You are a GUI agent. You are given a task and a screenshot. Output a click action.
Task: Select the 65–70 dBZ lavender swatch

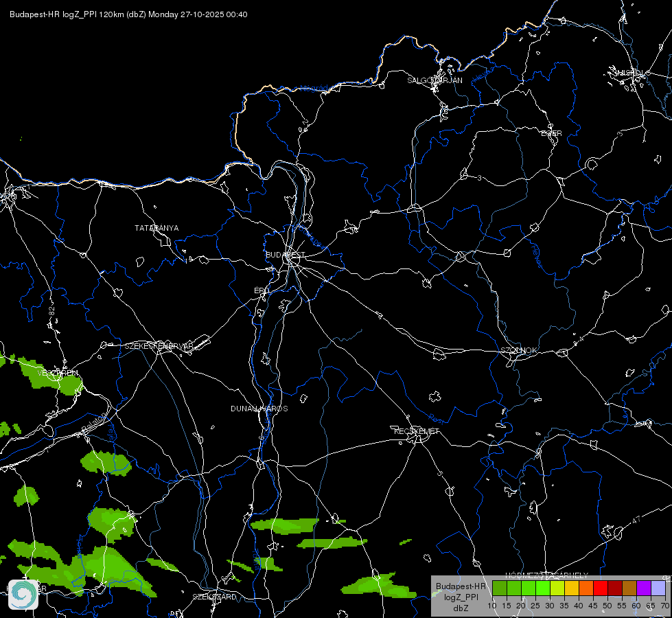(658, 588)
